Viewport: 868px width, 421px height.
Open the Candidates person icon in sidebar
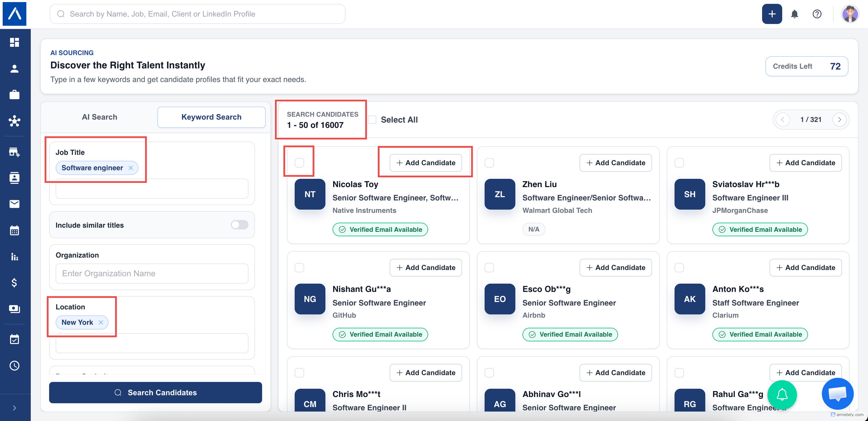coord(14,69)
